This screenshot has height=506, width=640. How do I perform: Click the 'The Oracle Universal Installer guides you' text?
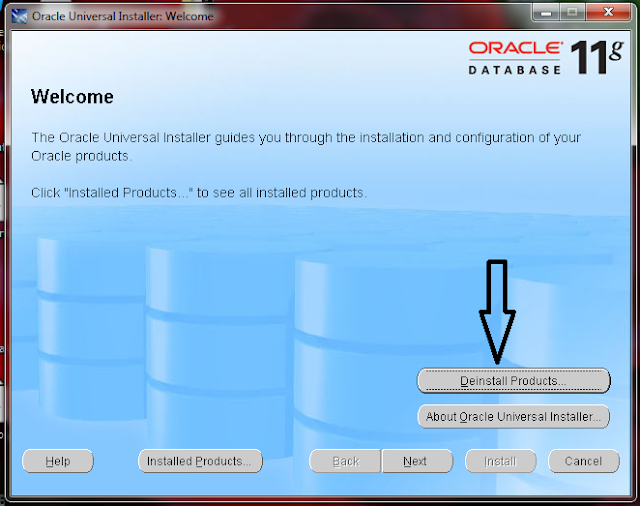click(306, 146)
